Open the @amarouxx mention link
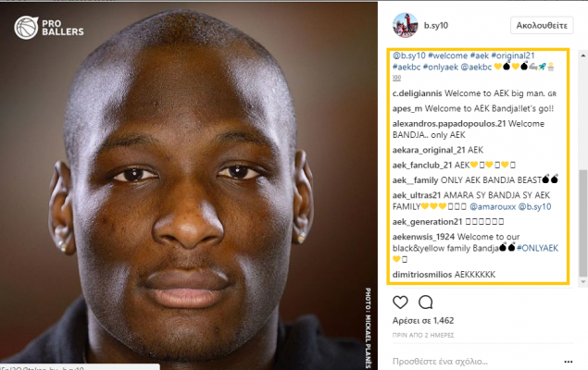 pos(493,206)
